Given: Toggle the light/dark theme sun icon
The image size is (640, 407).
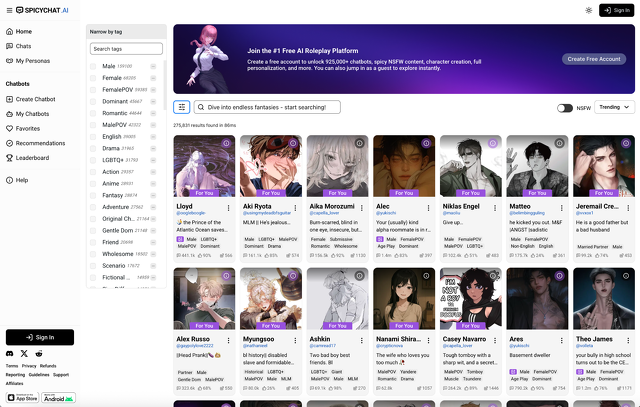Looking at the screenshot, I should tap(589, 10).
